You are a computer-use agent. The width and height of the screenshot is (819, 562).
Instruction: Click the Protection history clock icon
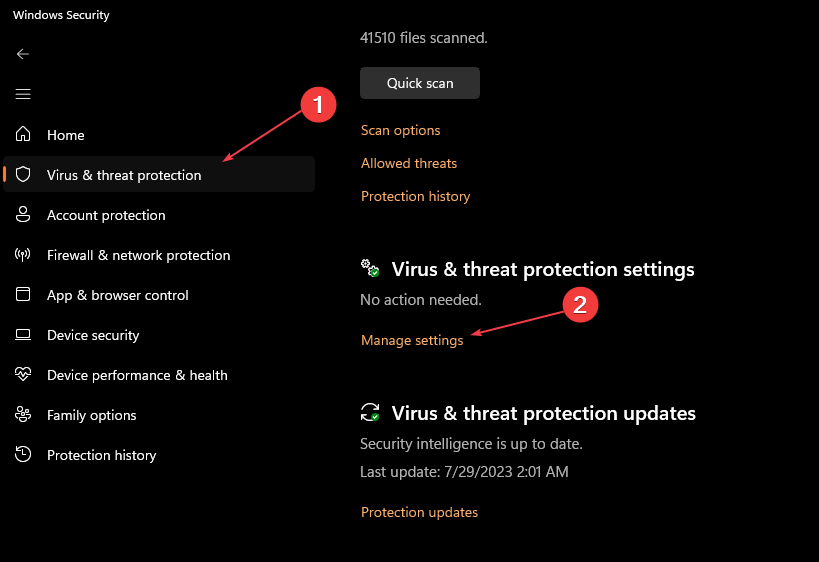point(23,454)
